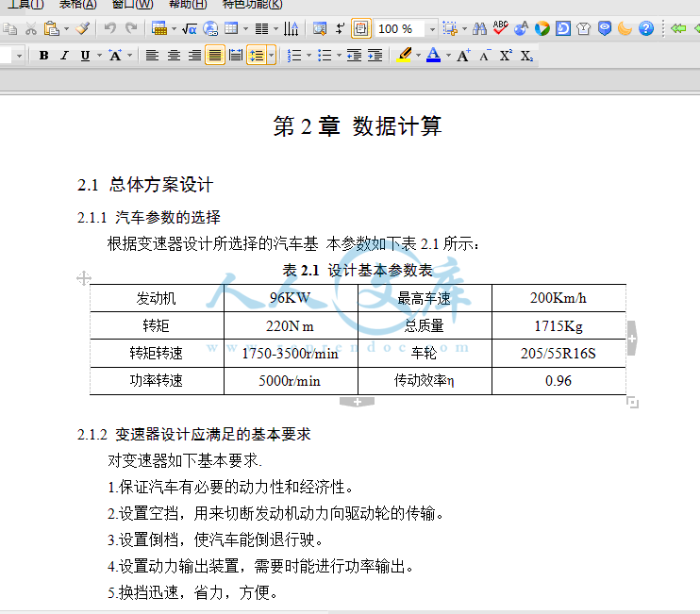Redo the last undone action

tap(131, 29)
